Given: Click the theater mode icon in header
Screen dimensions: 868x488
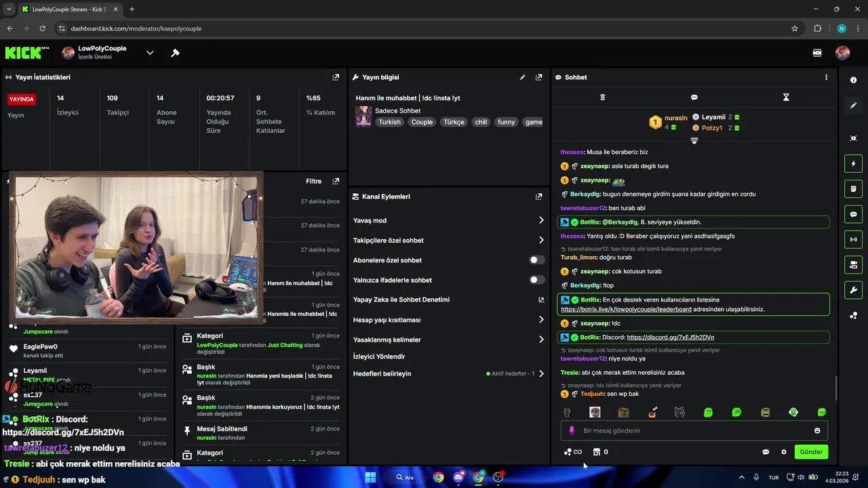Looking at the screenshot, I should tap(817, 53).
